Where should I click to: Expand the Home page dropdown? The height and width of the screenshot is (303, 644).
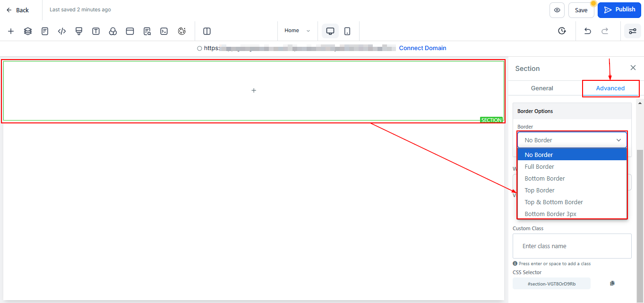point(297,31)
